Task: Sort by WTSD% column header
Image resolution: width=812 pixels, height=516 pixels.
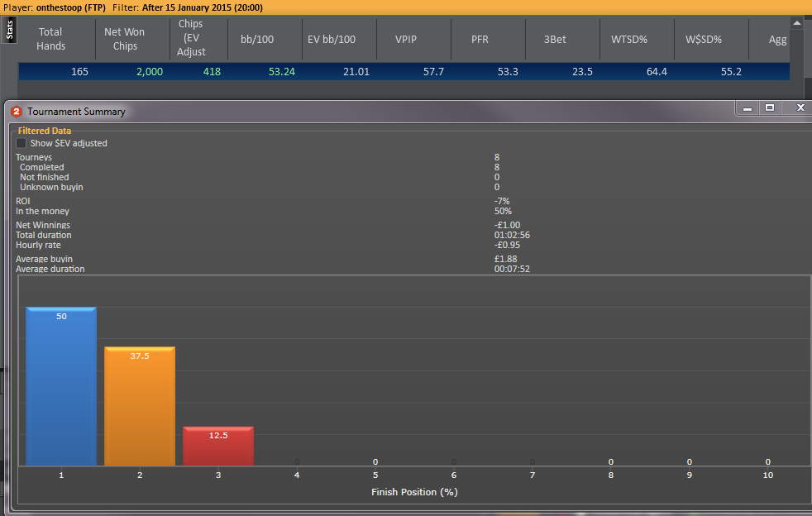Action: point(629,40)
